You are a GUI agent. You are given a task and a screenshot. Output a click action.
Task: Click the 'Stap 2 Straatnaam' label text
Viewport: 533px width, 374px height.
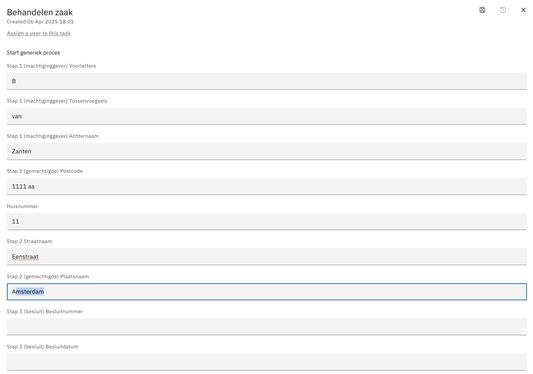29,241
